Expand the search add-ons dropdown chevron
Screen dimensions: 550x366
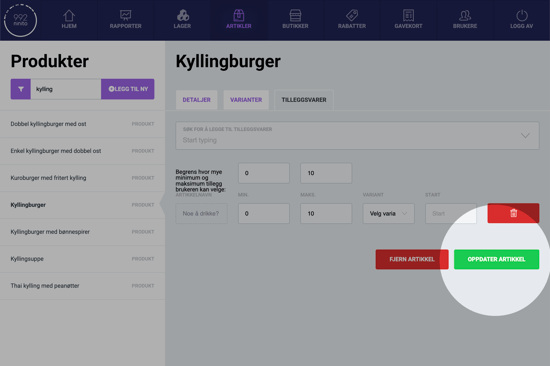(x=525, y=135)
